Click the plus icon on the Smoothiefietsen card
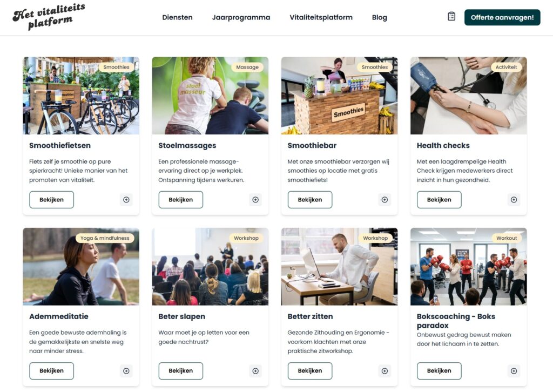Screen dimensions: 553x392 tap(126, 199)
